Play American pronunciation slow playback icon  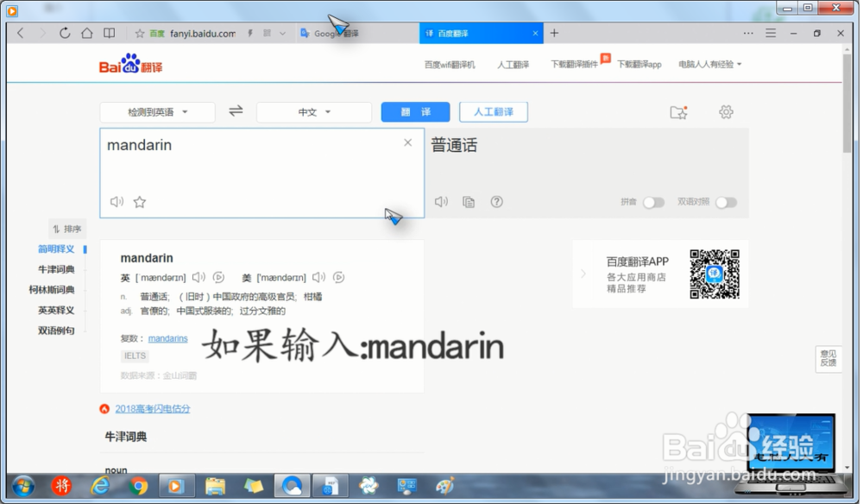tap(338, 277)
